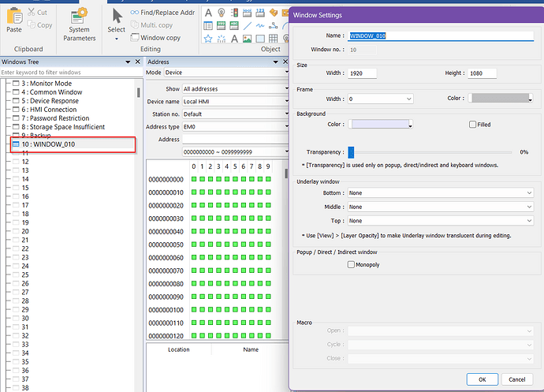Insert a function key object (orange key)
The image size is (544, 392).
pyautogui.click(x=274, y=13)
